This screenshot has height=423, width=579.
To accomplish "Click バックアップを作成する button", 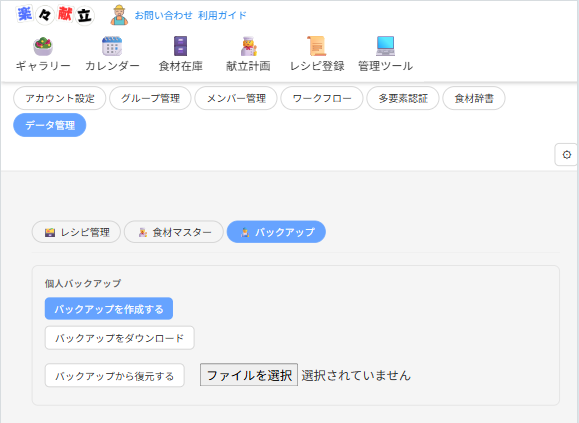I will pos(109,309).
